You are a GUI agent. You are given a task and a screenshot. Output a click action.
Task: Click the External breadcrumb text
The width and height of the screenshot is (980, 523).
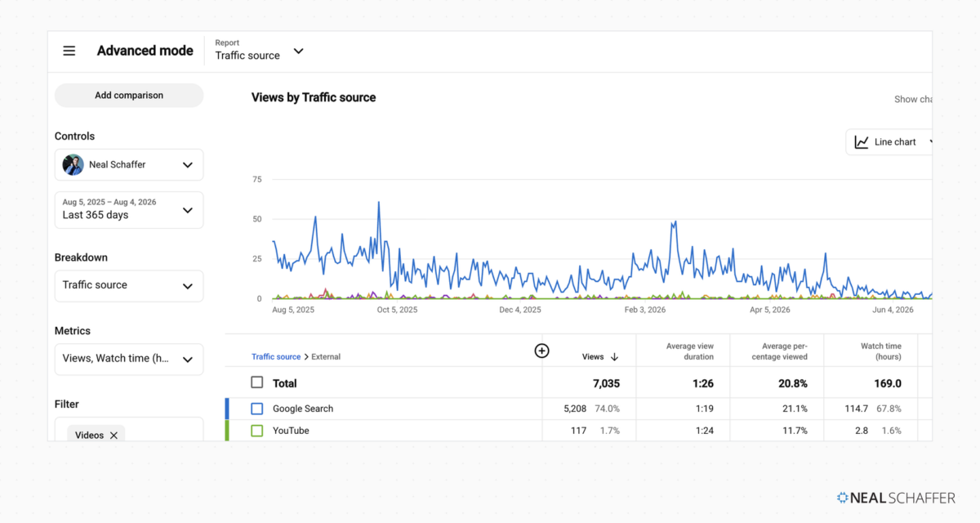point(327,357)
